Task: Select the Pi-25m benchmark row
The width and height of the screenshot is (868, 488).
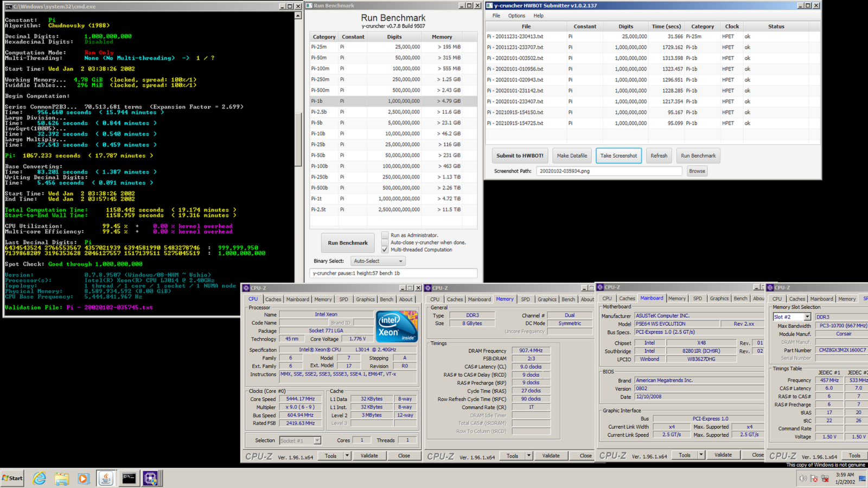Action: pos(393,47)
